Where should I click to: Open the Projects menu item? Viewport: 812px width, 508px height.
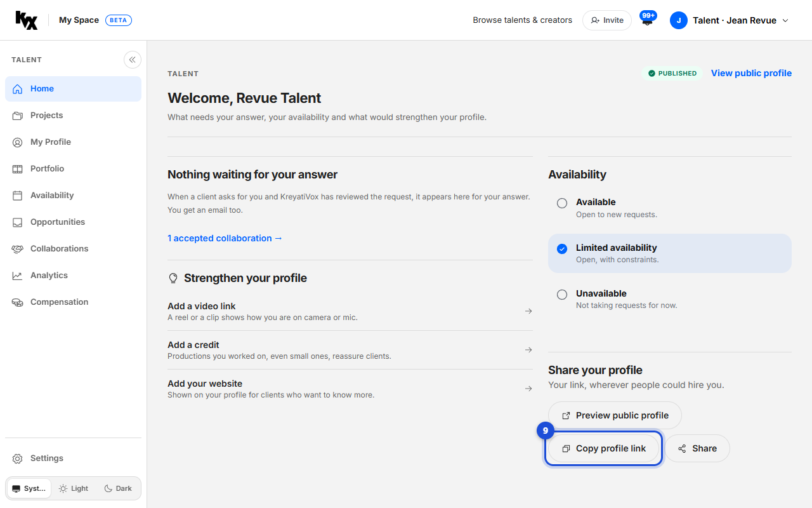pyautogui.click(x=73, y=116)
